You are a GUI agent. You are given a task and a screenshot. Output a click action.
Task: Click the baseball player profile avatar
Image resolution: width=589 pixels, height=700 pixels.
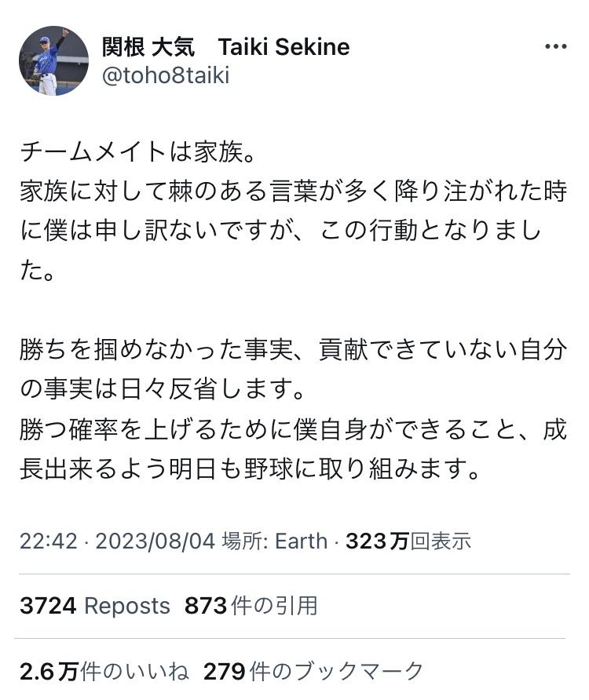pos(53,60)
